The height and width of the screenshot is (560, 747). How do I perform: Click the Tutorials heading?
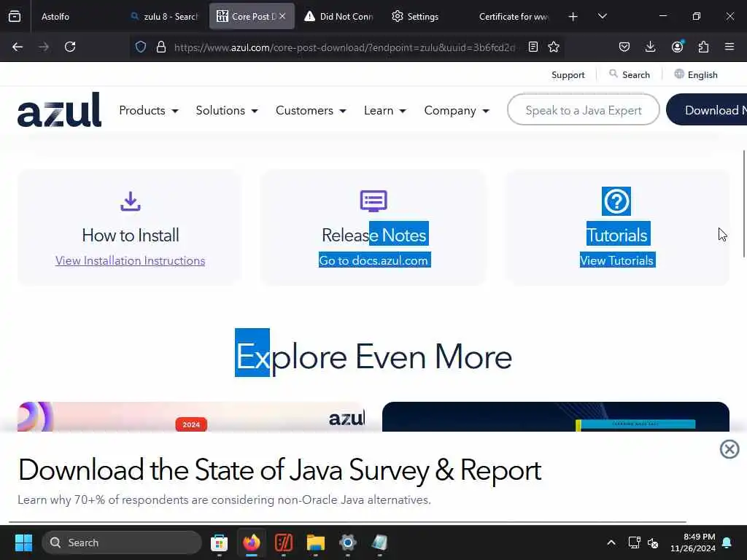tap(616, 236)
